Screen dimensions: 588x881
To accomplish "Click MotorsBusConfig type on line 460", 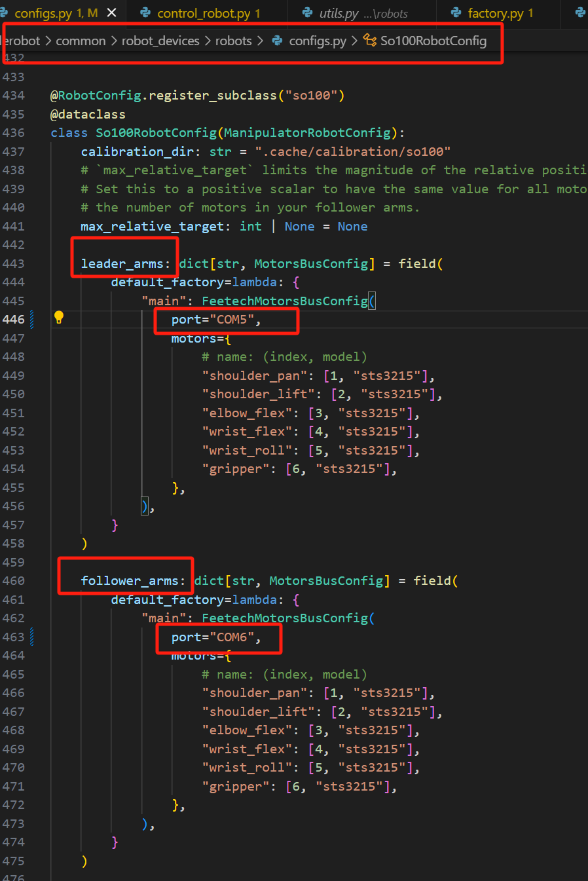I will tap(326, 580).
